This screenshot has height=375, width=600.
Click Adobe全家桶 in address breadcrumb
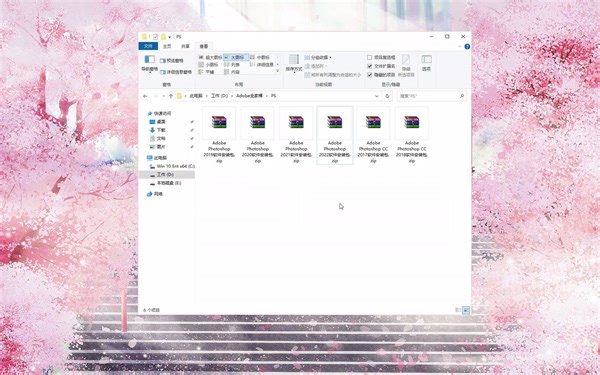(x=249, y=96)
